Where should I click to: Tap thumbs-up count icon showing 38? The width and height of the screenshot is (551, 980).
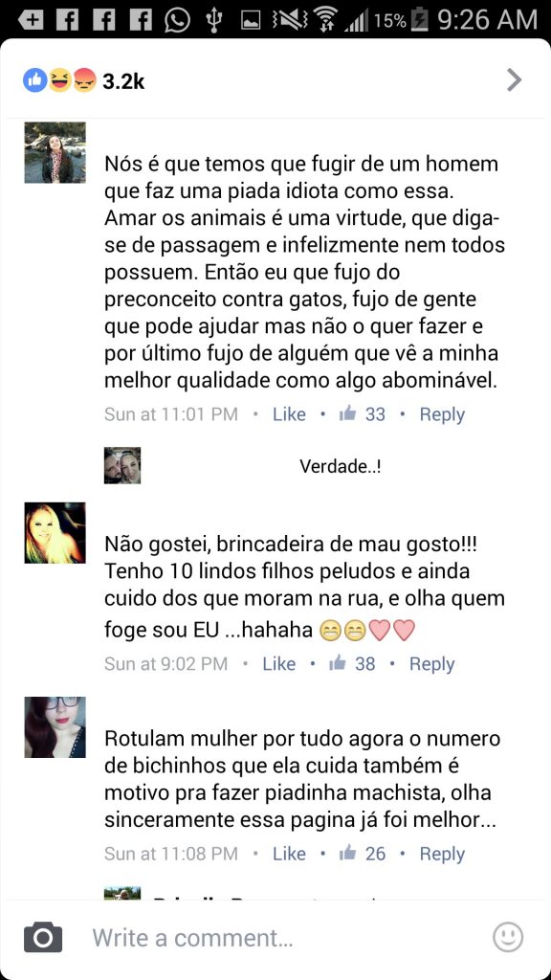coord(338,663)
